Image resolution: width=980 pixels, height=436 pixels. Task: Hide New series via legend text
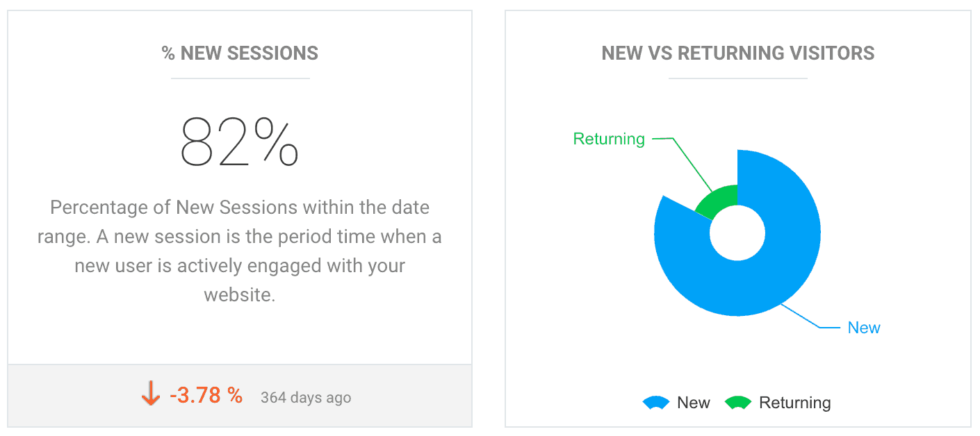693,403
